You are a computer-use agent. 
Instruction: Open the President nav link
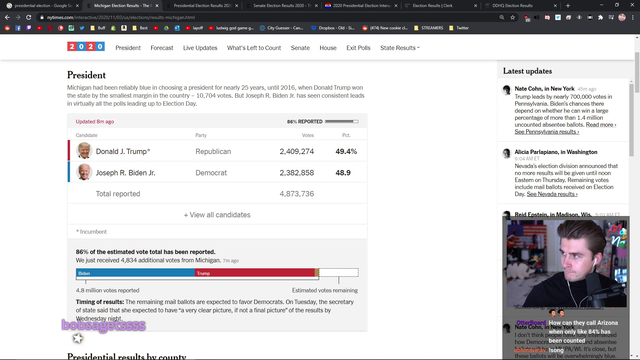(128, 48)
